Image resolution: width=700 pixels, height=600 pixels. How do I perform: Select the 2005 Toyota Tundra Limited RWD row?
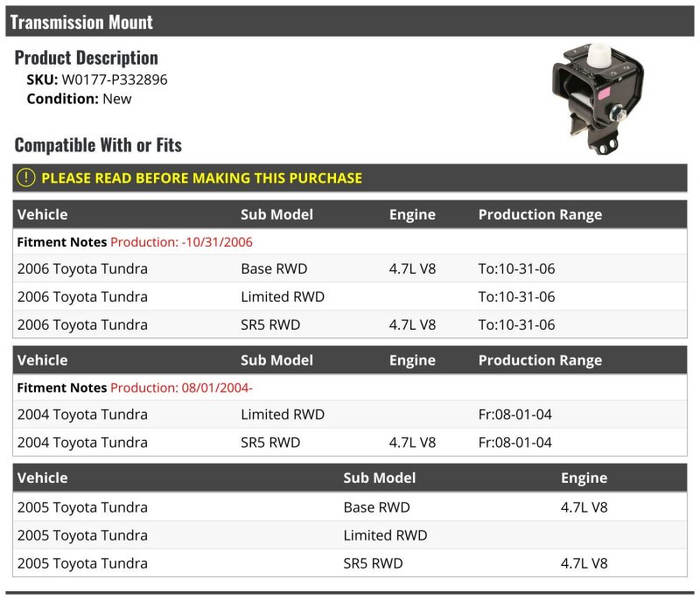[350, 535]
